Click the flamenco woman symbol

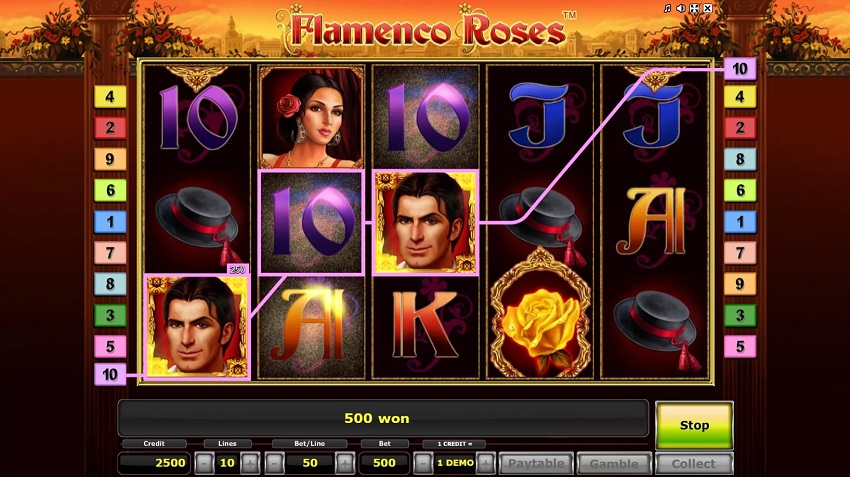(311, 117)
